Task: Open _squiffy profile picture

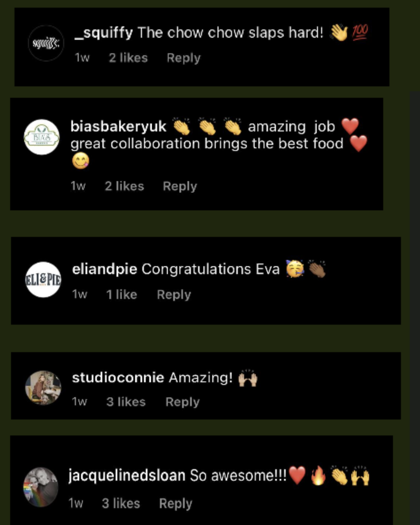Action: pos(46,43)
